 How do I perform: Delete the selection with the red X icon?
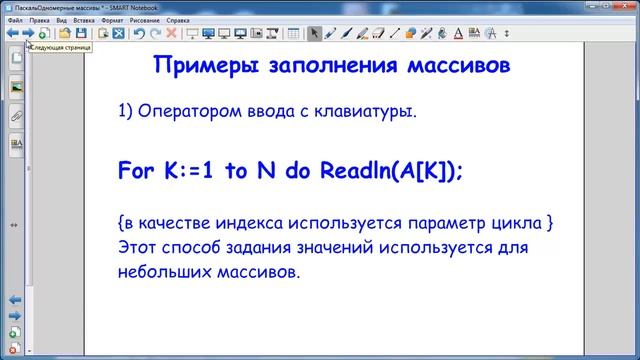tap(171, 33)
